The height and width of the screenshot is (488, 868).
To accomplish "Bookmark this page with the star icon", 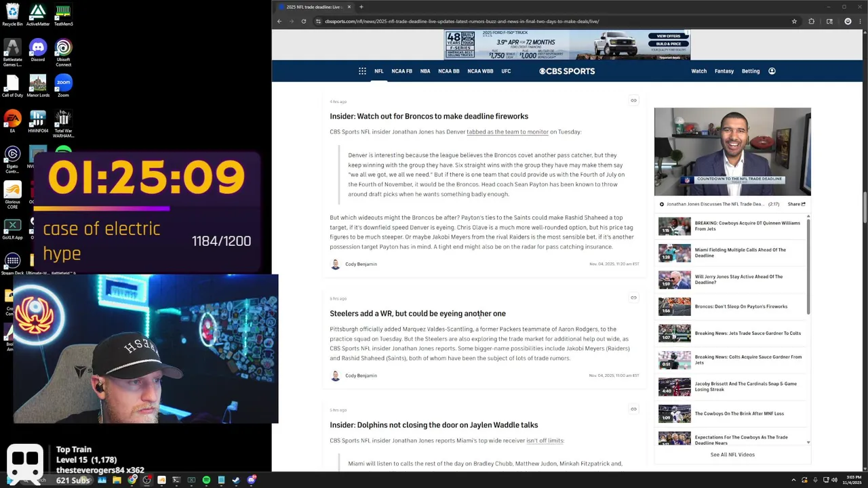I will [x=794, y=21].
